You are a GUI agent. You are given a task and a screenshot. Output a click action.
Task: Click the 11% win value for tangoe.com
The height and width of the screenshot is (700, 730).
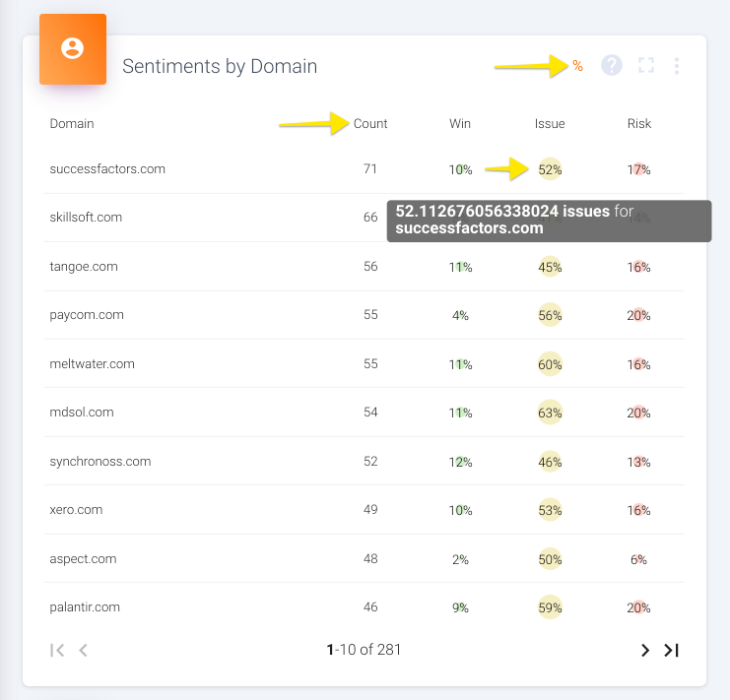click(460, 267)
